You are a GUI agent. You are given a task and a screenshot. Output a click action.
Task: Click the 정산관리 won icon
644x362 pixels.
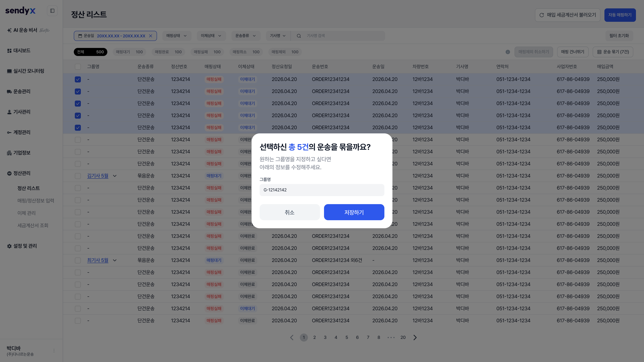click(9, 173)
